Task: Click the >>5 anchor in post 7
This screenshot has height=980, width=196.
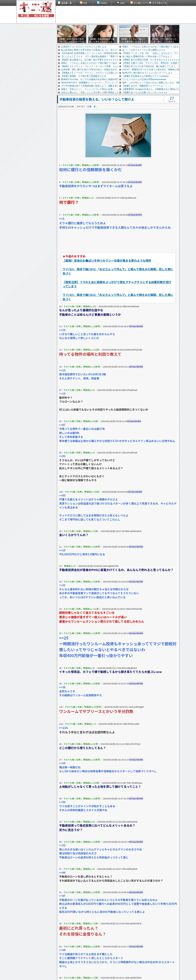Action: [x=62, y=219]
